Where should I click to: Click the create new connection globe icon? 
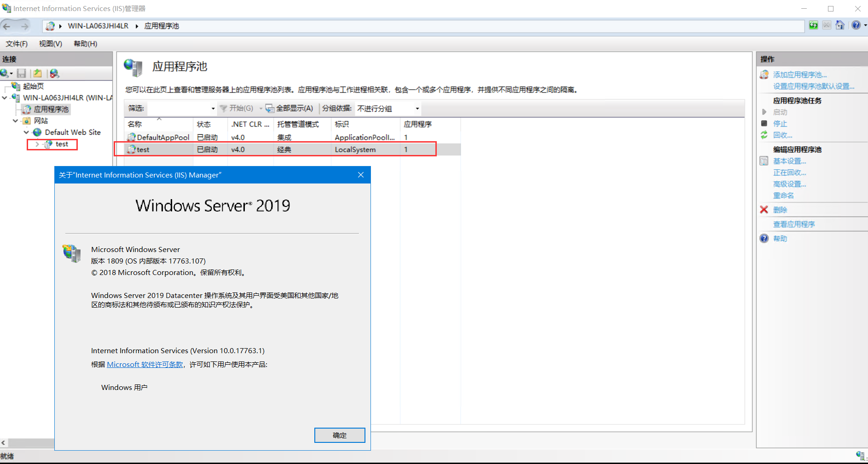pyautogui.click(x=4, y=73)
